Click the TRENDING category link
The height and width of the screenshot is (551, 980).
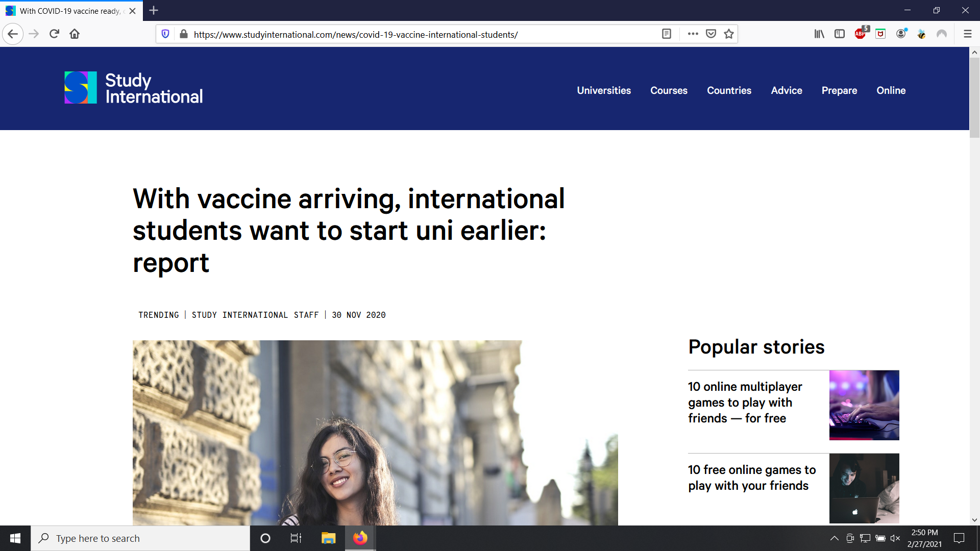click(159, 315)
